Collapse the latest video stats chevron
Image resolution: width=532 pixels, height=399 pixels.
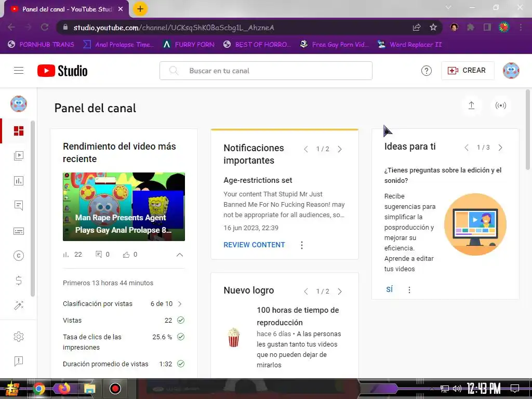(x=179, y=255)
